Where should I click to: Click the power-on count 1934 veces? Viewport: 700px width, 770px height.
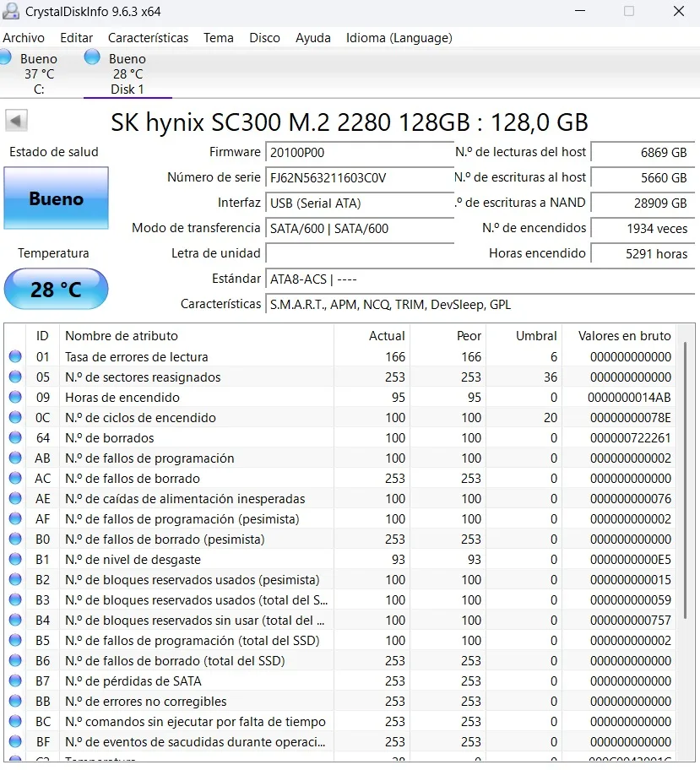643,228
